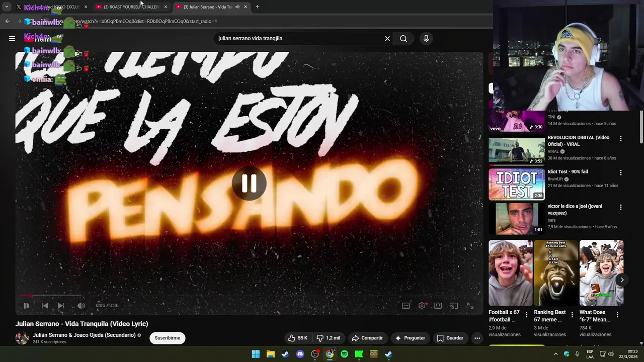Enter fullscreen mode
This screenshot has width=644, height=362.
470,305
